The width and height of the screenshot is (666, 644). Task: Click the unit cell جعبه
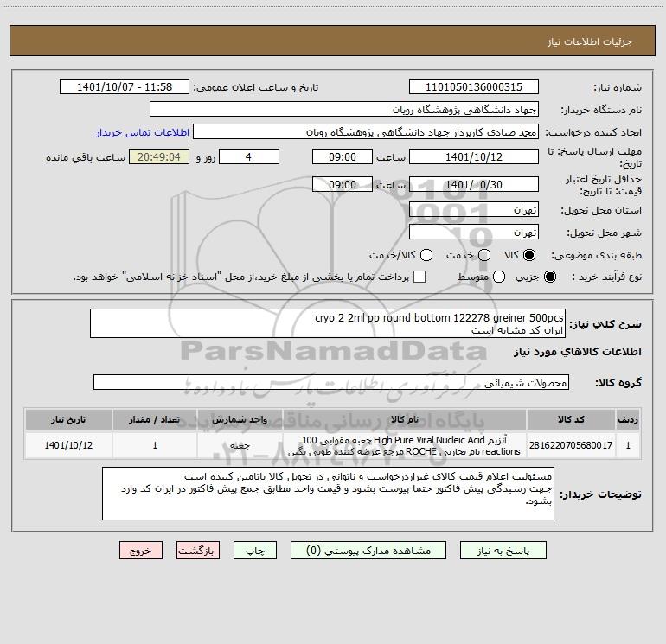point(240,445)
